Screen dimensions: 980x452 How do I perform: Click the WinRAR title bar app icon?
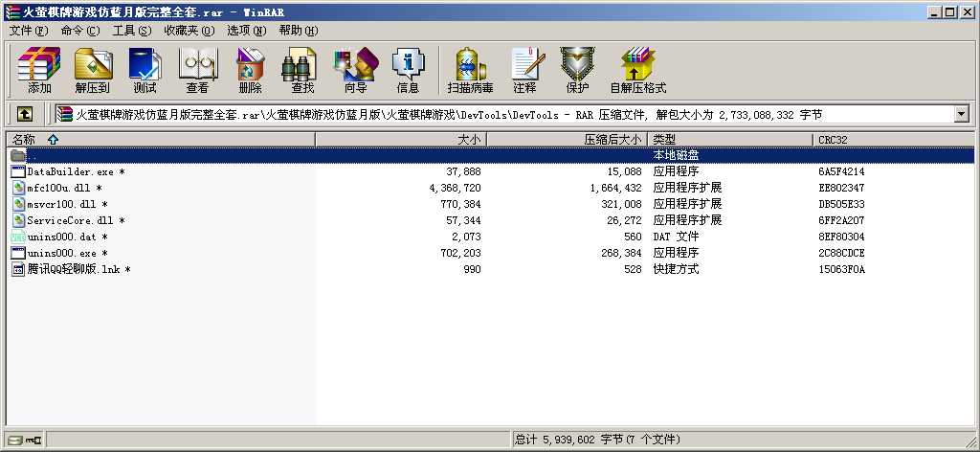point(11,11)
